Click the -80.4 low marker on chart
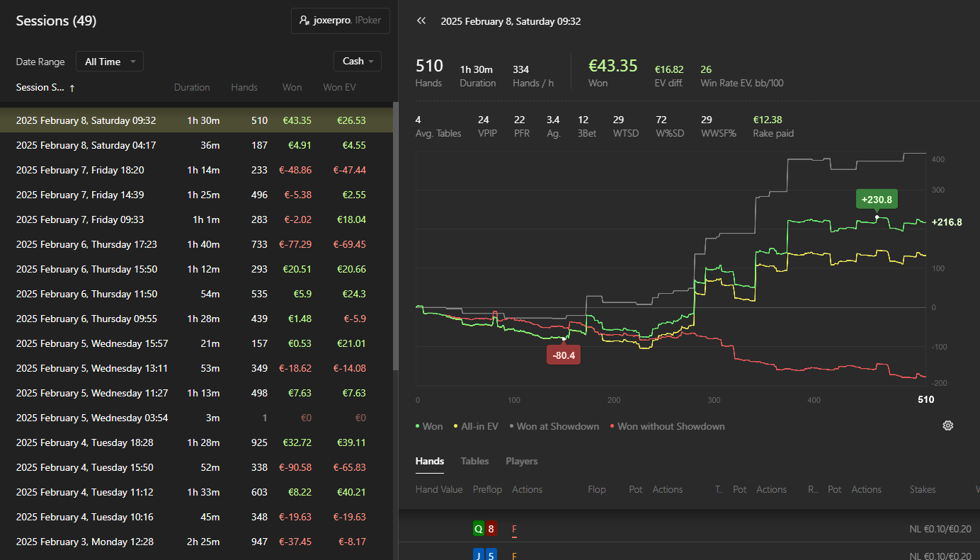Viewport: 980px width, 560px height. tap(564, 355)
